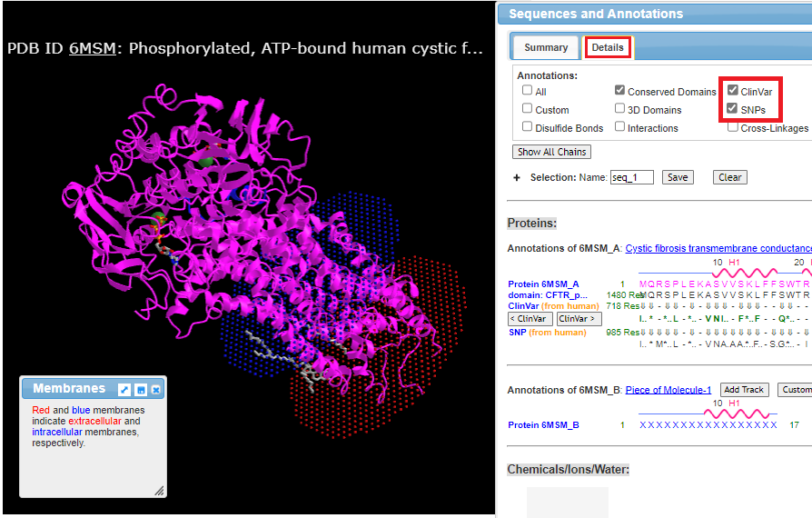
Task: Click the Show All Chains button
Action: 551,152
